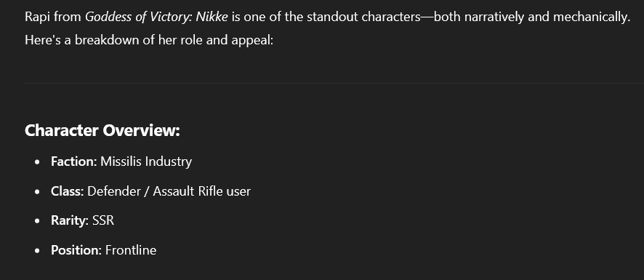Click the bullet point before Position
Image resolution: width=644 pixels, height=280 pixels.
point(38,251)
